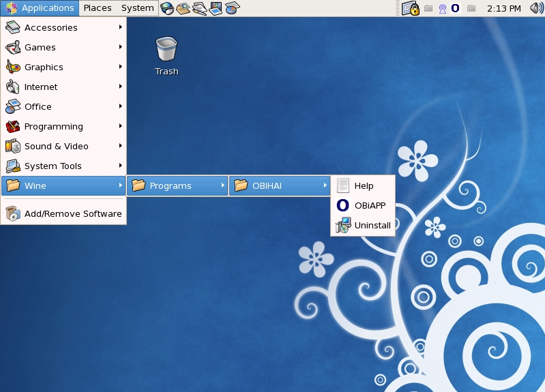Screen dimensions: 545x392
Task: Click the 2:13 PM clock
Action: 503,8
